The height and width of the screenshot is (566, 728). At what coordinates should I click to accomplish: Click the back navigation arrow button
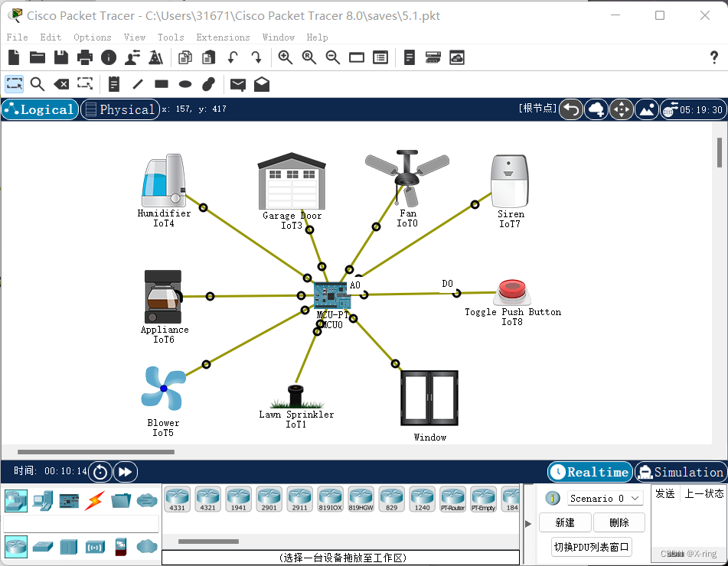[571, 110]
